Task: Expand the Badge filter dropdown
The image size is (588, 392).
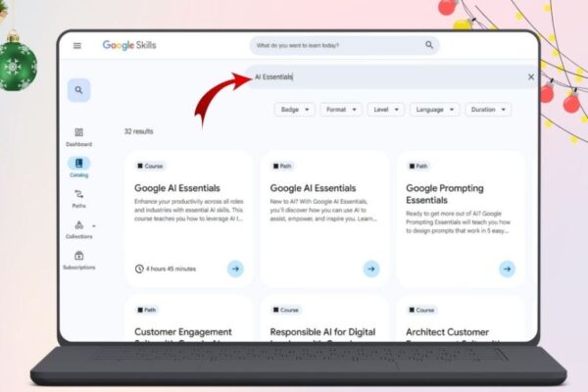Action: click(295, 110)
